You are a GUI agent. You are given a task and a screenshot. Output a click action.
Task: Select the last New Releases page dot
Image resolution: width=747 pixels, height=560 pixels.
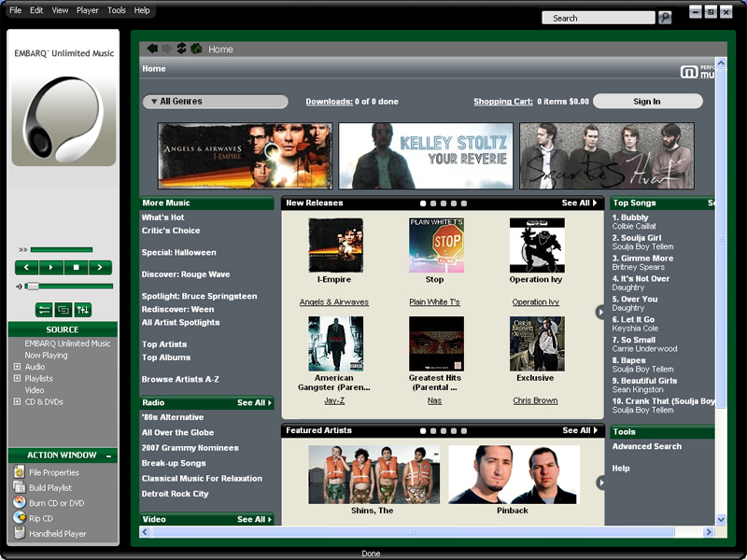[x=464, y=203]
